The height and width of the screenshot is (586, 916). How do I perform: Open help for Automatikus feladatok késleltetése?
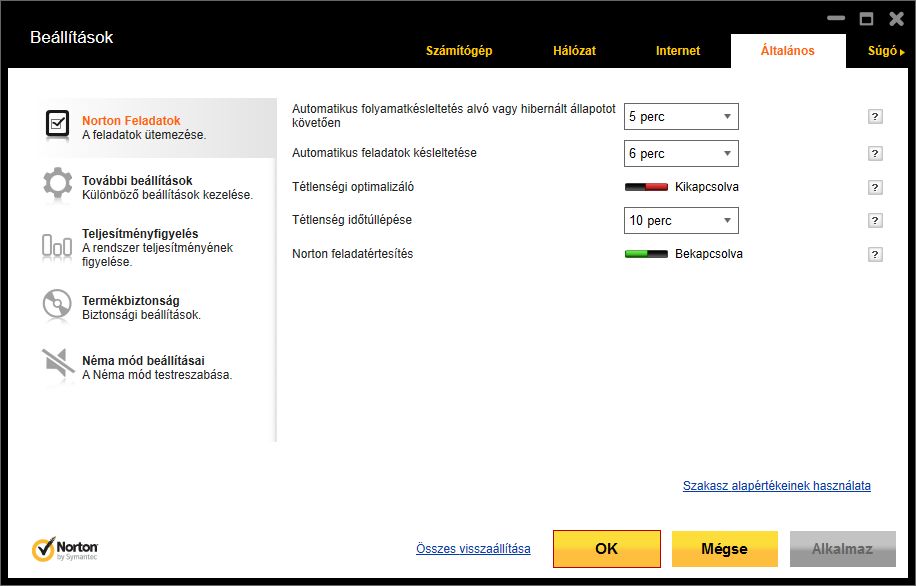(875, 154)
